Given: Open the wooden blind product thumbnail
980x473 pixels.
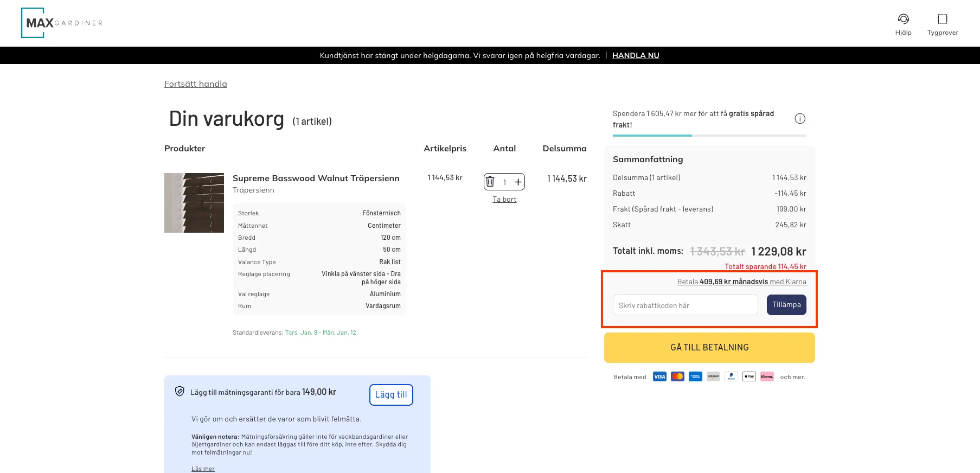Looking at the screenshot, I should tap(194, 203).
